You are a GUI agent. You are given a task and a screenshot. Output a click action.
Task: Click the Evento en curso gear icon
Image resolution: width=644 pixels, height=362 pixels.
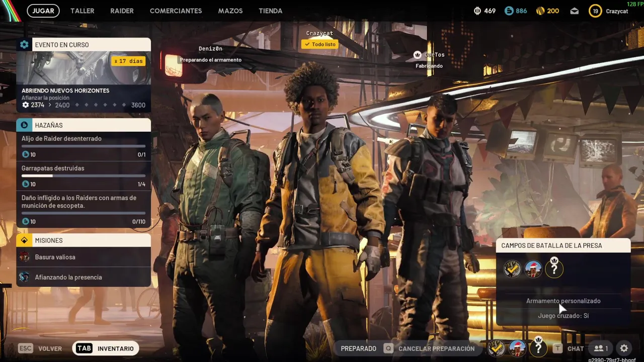click(x=24, y=45)
